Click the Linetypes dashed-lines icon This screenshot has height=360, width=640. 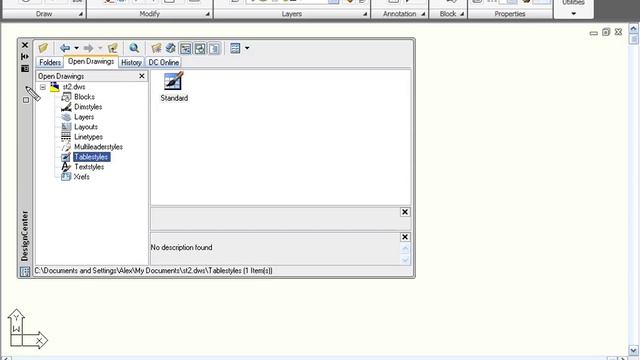click(66, 137)
